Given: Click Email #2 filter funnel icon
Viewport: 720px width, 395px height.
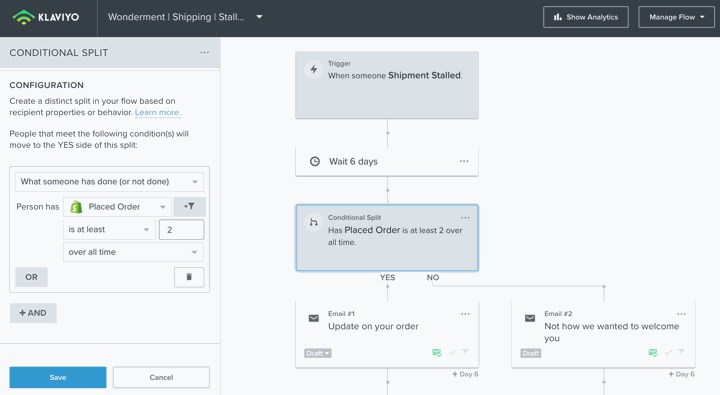Looking at the screenshot, I should click(x=681, y=352).
